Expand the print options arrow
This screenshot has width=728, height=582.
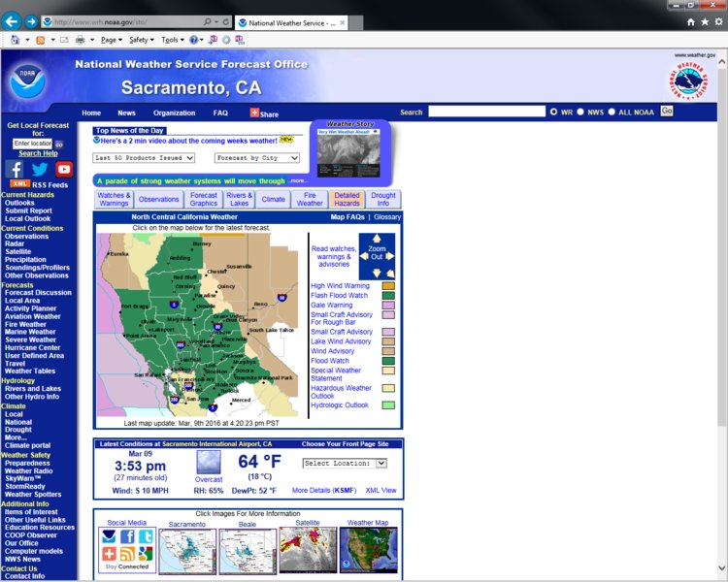(92, 40)
